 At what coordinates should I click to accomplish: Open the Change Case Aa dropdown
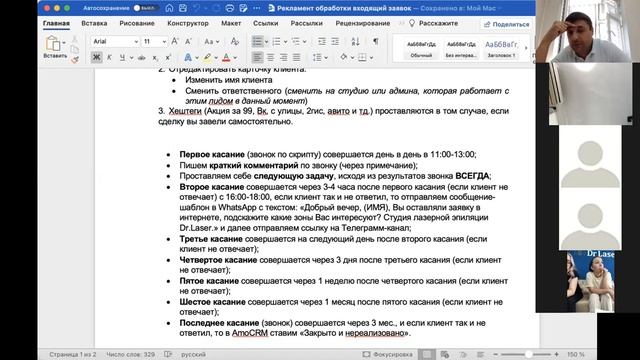(211, 41)
